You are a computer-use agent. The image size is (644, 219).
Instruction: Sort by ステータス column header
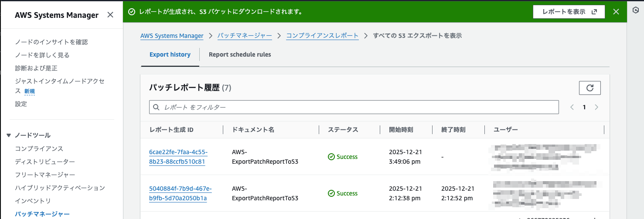(343, 130)
